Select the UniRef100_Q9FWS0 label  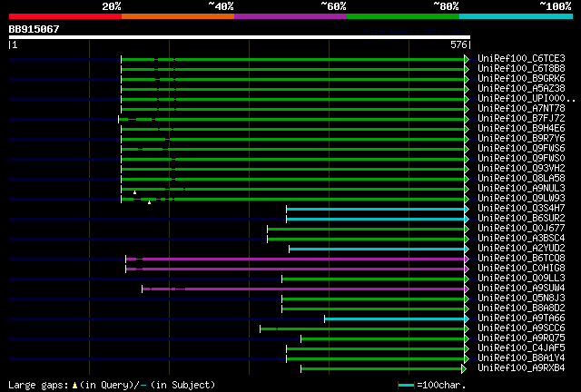point(521,159)
